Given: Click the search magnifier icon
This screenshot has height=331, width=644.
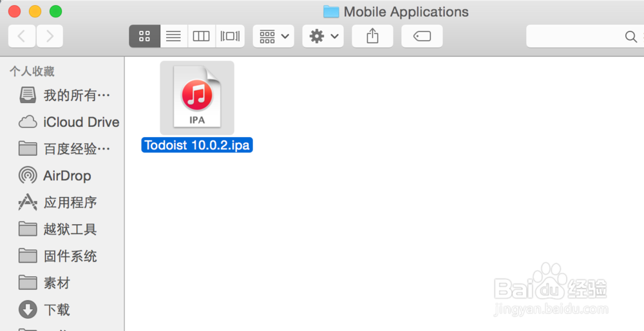Looking at the screenshot, I should (630, 37).
